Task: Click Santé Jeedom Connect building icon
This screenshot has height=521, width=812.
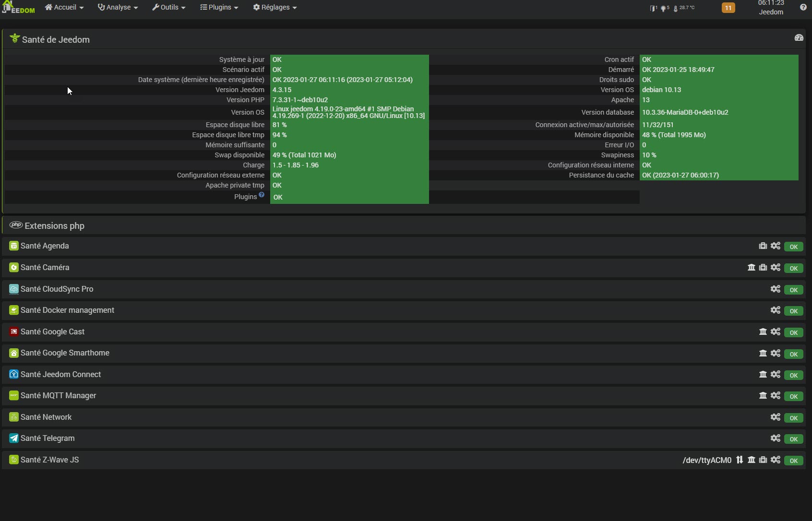Action: [x=763, y=374]
